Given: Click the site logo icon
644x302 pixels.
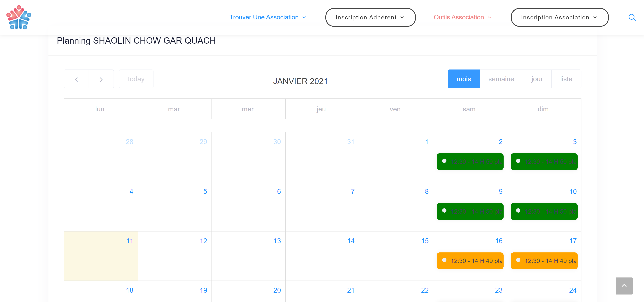Looking at the screenshot, I should pyautogui.click(x=19, y=17).
